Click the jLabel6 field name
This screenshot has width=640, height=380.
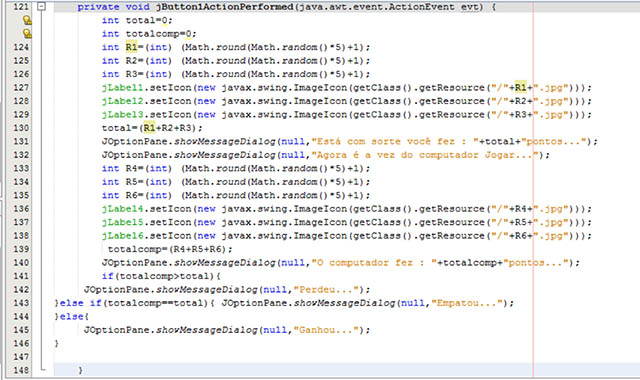point(122,236)
